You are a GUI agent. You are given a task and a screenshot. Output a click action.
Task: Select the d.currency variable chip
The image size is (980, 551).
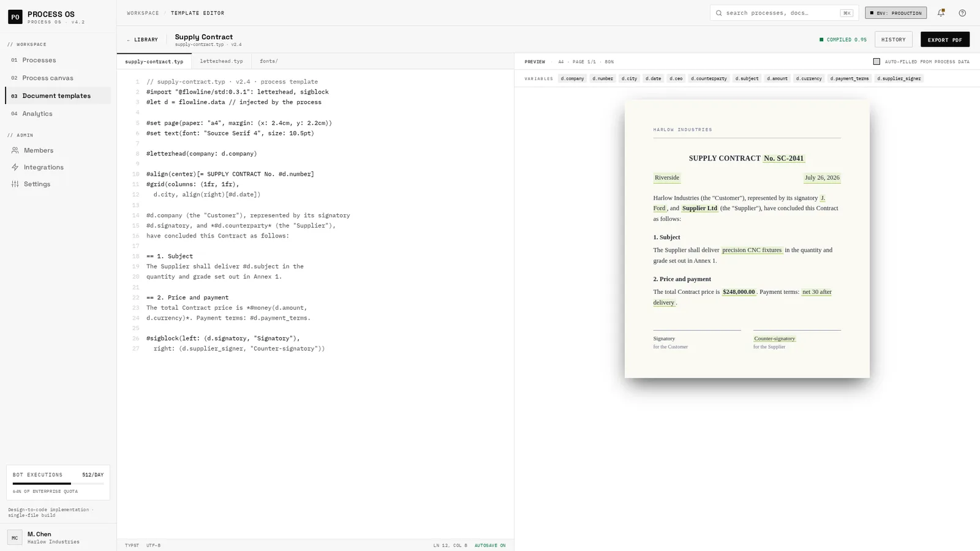(809, 78)
